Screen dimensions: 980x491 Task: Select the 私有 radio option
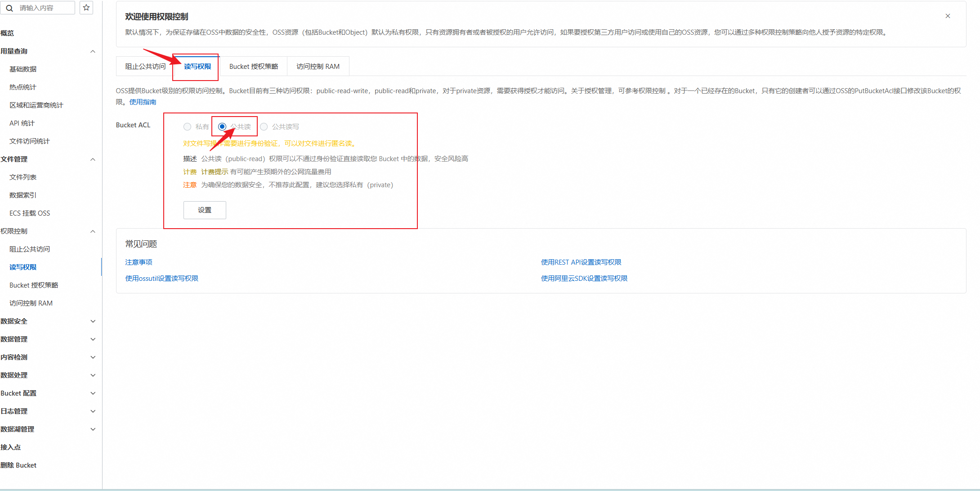188,127
